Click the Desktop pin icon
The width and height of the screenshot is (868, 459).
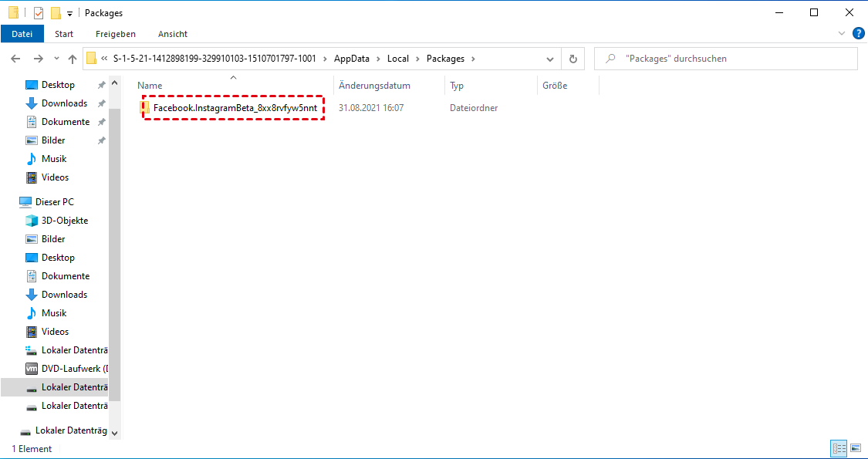click(x=101, y=86)
